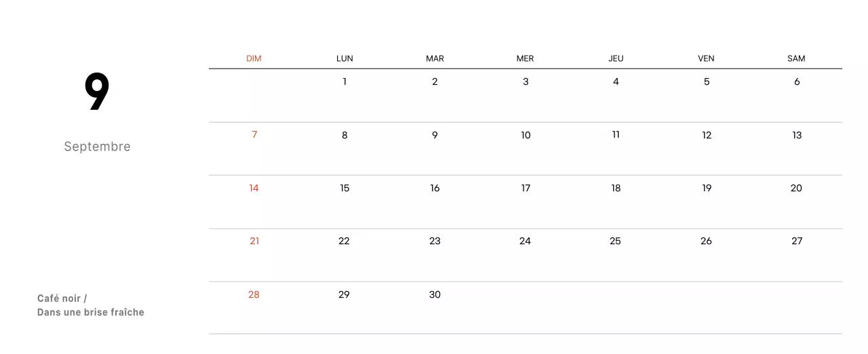Click the red date 21
868x354 pixels.
[x=254, y=241]
